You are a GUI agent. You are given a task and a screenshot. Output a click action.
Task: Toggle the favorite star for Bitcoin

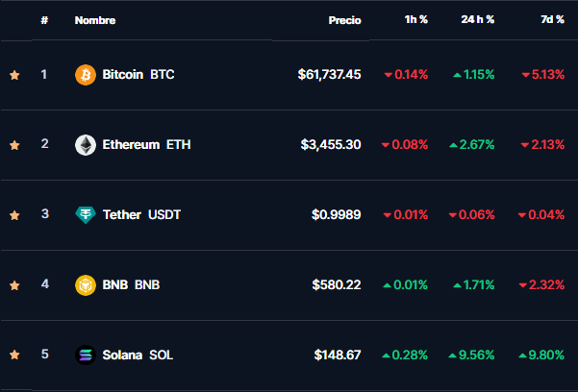pos(14,75)
